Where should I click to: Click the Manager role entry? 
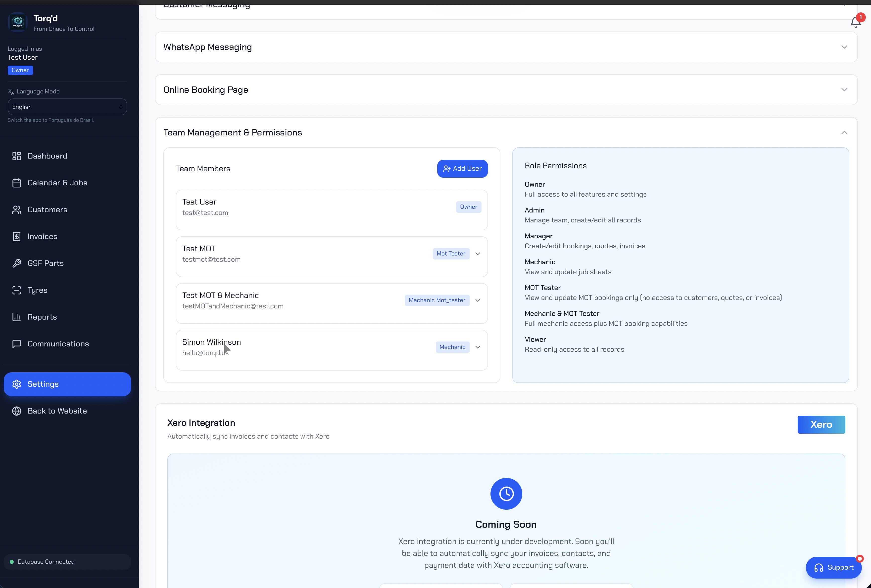point(585,241)
